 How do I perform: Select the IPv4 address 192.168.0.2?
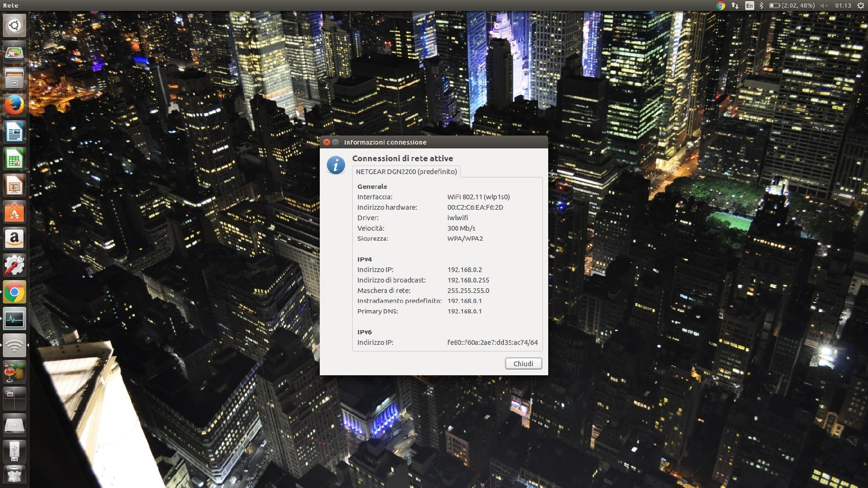coord(464,270)
